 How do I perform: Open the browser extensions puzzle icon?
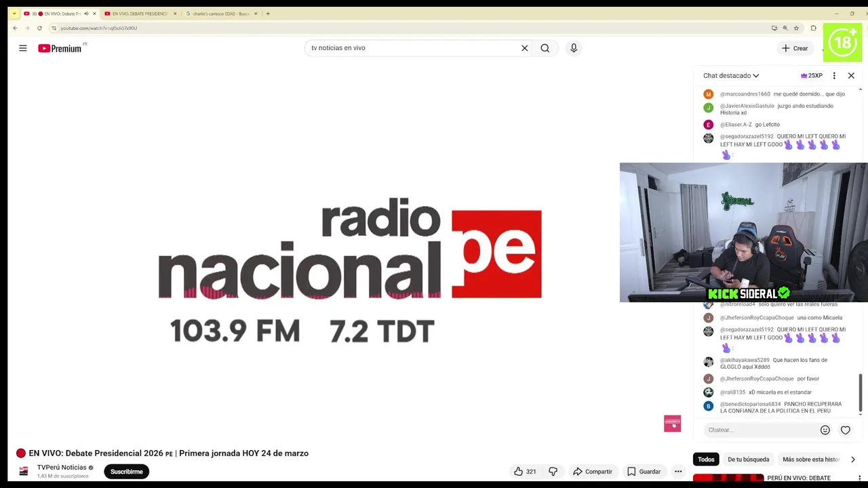(x=814, y=28)
